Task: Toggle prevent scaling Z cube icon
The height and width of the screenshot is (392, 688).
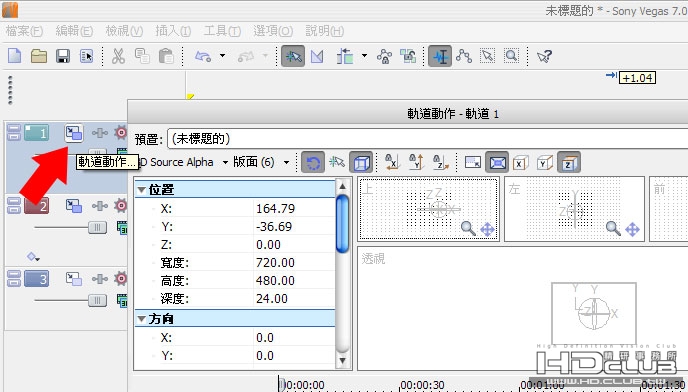Action: [569, 162]
